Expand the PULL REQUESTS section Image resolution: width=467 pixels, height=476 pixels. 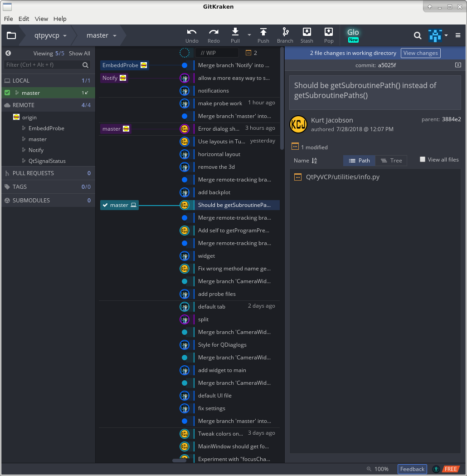48,173
